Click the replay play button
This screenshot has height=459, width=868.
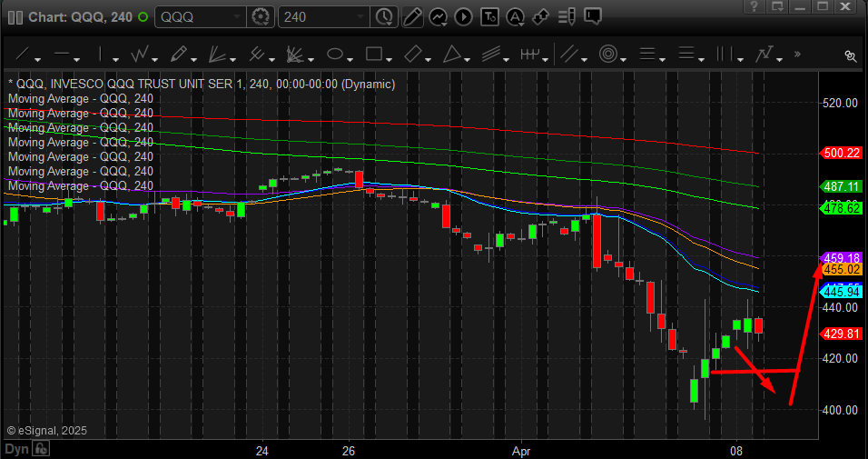(x=463, y=16)
